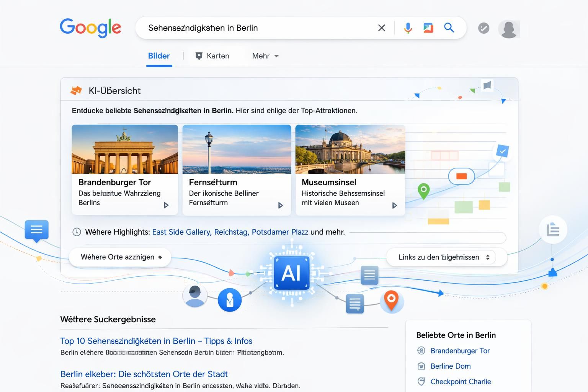This screenshot has height=392, width=588.
Task: Click the Museumsinsel card title
Action: [x=329, y=182]
